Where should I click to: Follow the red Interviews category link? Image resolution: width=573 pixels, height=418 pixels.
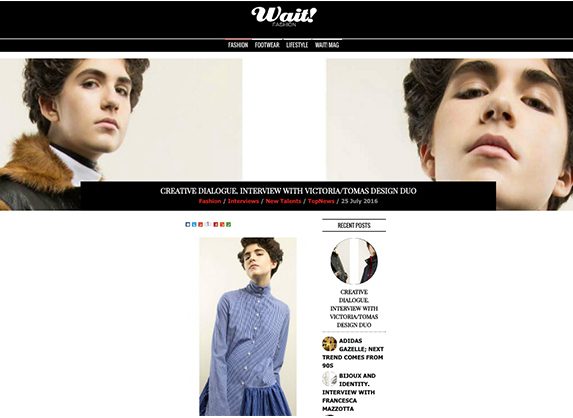(243, 201)
